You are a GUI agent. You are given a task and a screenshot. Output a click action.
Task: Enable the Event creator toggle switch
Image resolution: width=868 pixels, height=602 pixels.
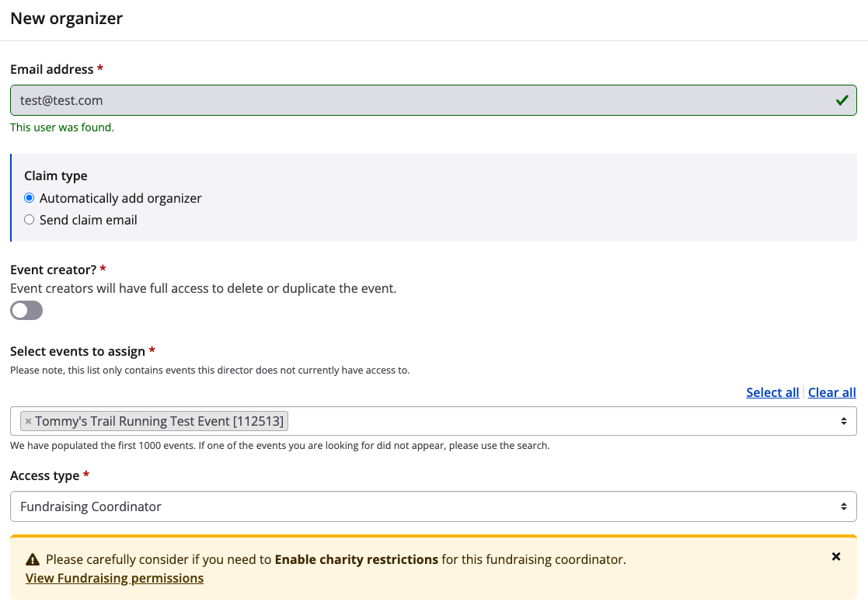tap(26, 311)
